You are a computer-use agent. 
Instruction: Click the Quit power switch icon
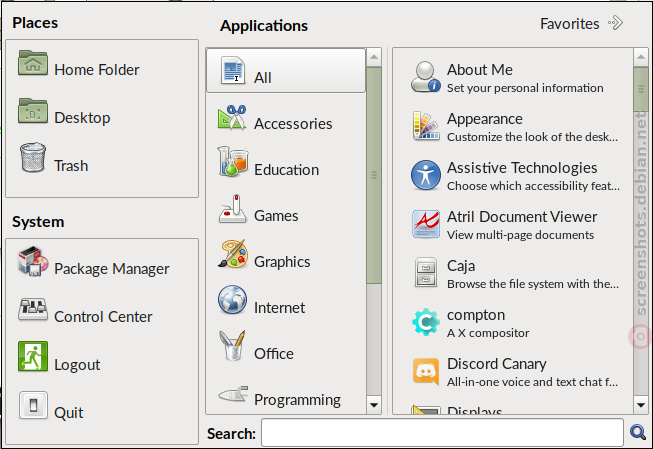(x=33, y=405)
